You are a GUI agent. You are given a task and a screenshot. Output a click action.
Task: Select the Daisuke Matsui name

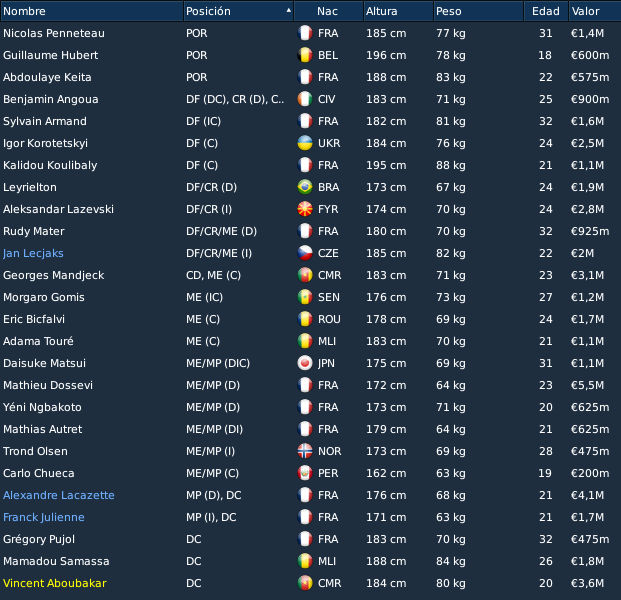tap(44, 363)
